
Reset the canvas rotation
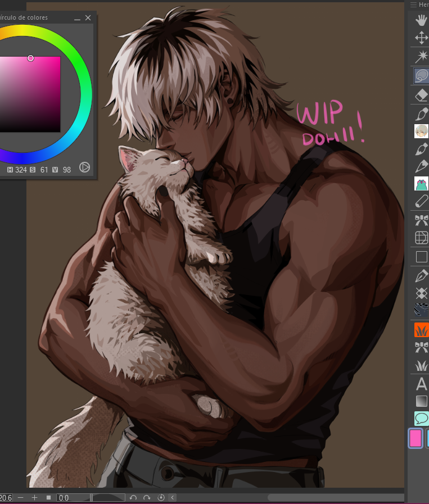[x=161, y=498]
